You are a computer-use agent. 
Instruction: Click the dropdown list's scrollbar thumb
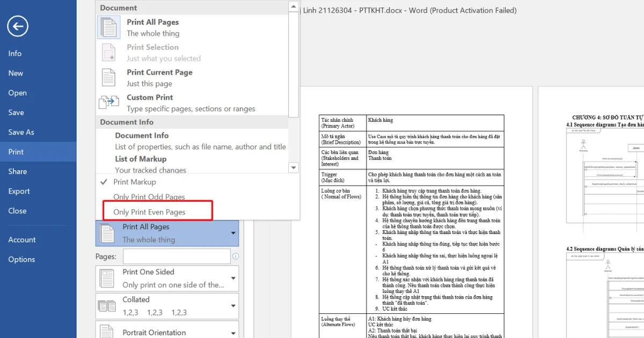(x=294, y=64)
